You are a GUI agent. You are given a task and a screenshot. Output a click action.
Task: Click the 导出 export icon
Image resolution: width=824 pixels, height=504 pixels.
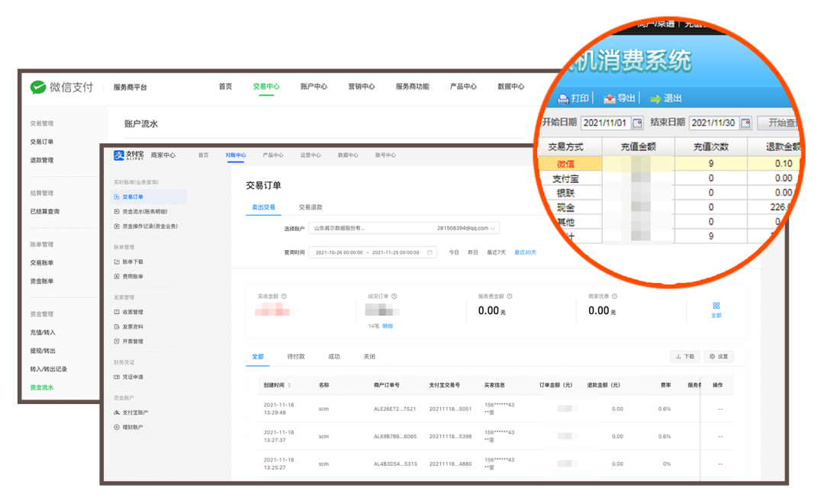pyautogui.click(x=610, y=98)
